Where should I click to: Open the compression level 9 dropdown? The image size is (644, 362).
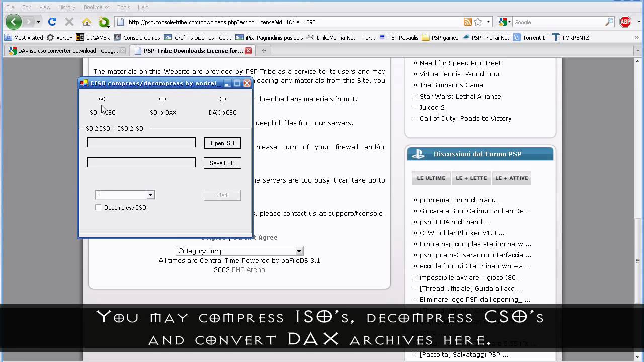coord(150,195)
